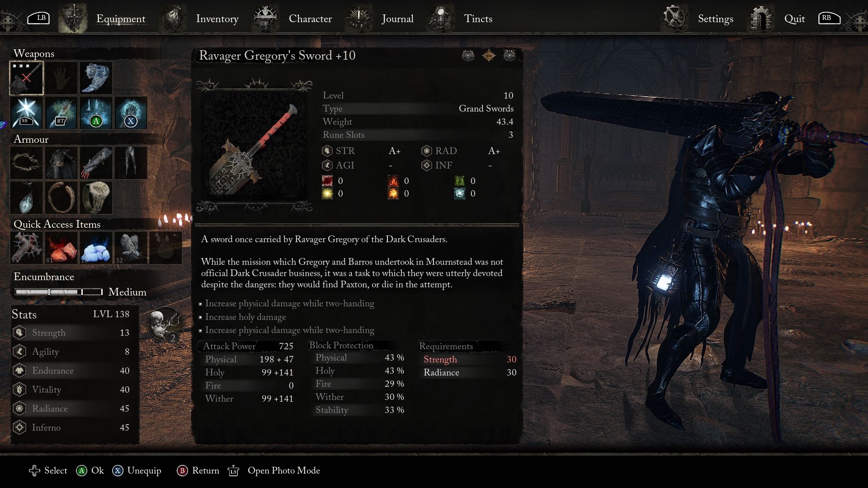Click the Equipment tab in menu bar
The height and width of the screenshot is (488, 868).
[x=120, y=19]
